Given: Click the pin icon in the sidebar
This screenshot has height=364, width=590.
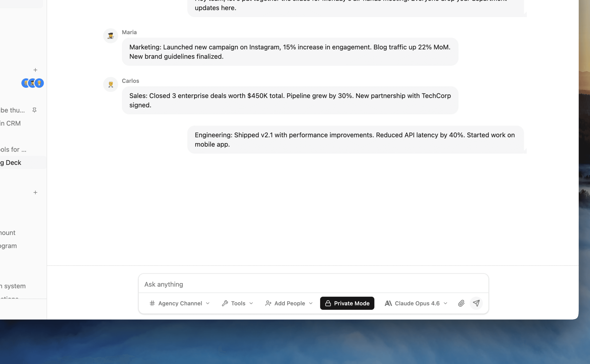Looking at the screenshot, I should 34,110.
